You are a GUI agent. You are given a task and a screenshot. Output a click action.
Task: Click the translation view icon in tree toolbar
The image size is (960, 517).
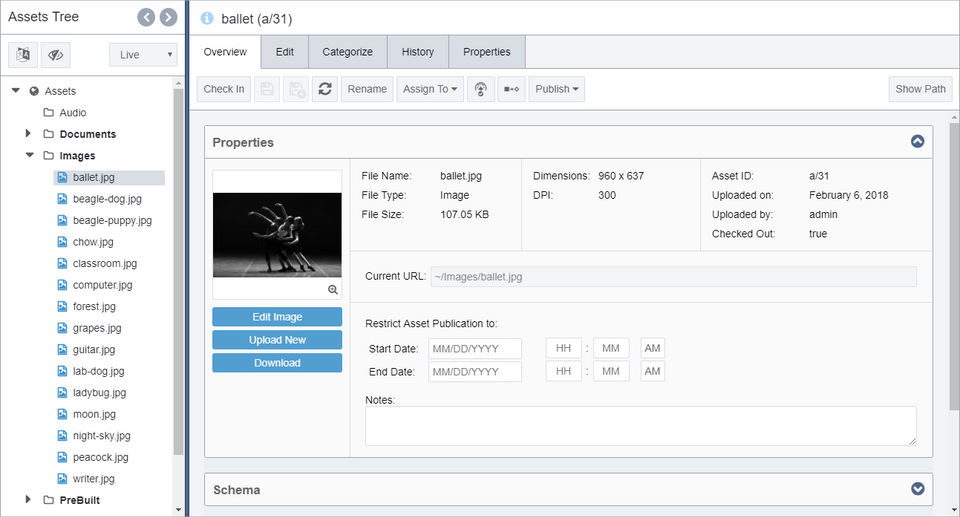pyautogui.click(x=23, y=55)
